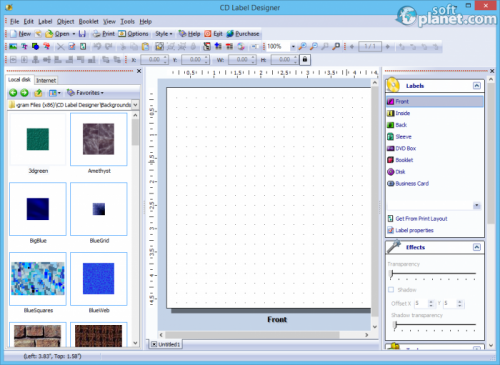Open the Booklet menu
The height and width of the screenshot is (365, 500).
[88, 21]
